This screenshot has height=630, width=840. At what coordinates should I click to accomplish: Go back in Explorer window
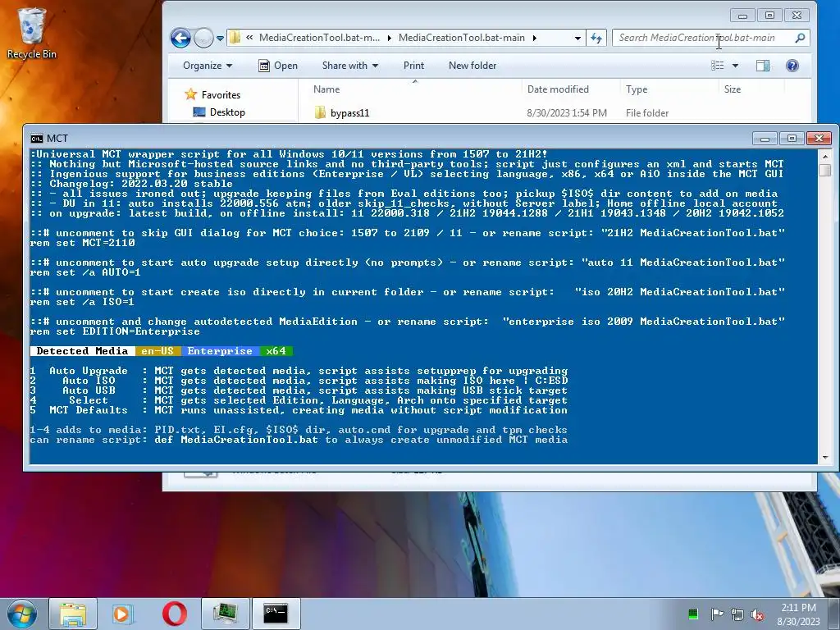pyautogui.click(x=180, y=38)
